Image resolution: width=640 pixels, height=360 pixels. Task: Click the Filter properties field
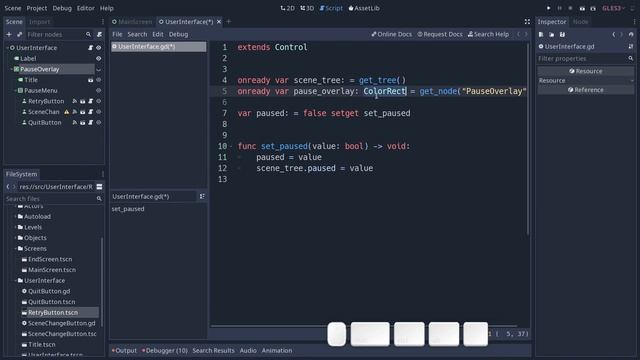click(585, 59)
